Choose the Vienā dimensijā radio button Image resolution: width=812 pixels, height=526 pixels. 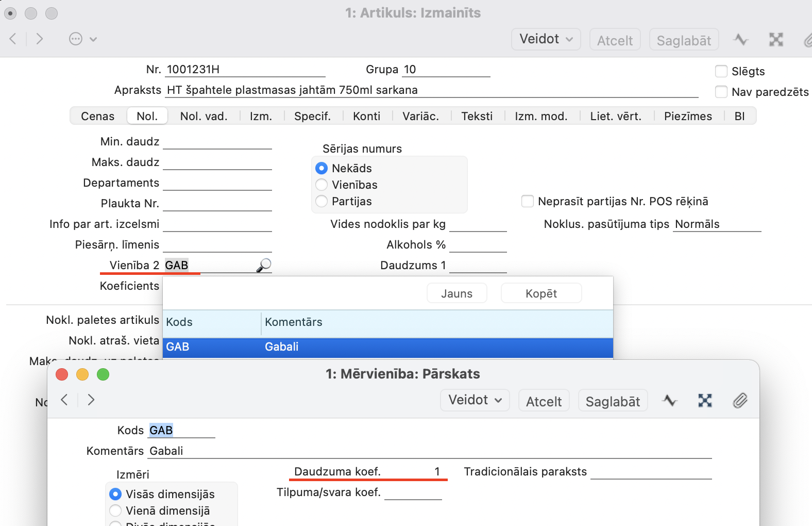click(116, 511)
